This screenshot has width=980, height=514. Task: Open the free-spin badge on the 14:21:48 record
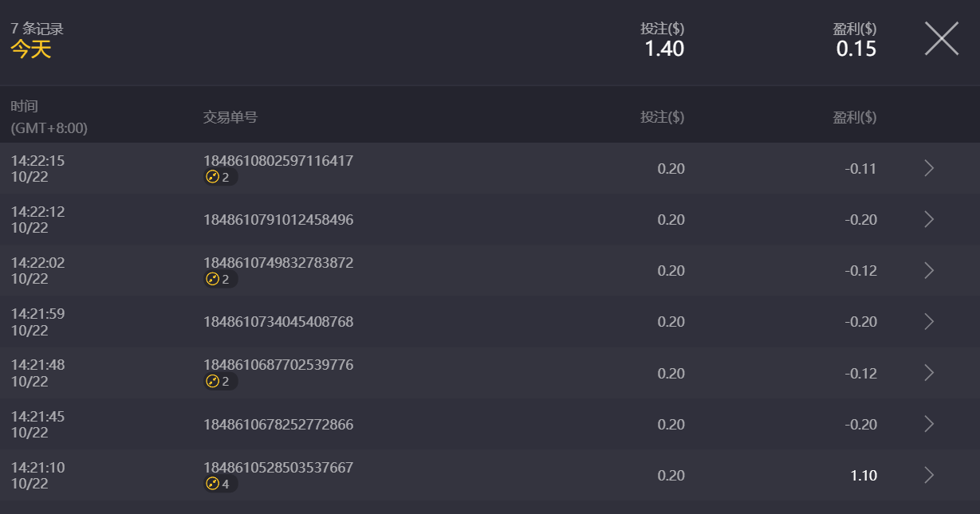click(218, 381)
